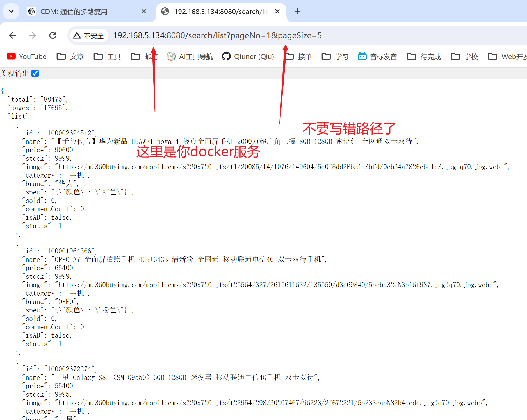Image resolution: width=527 pixels, height=420 pixels.
Task: Click the browser back arrow
Action: coord(12,35)
